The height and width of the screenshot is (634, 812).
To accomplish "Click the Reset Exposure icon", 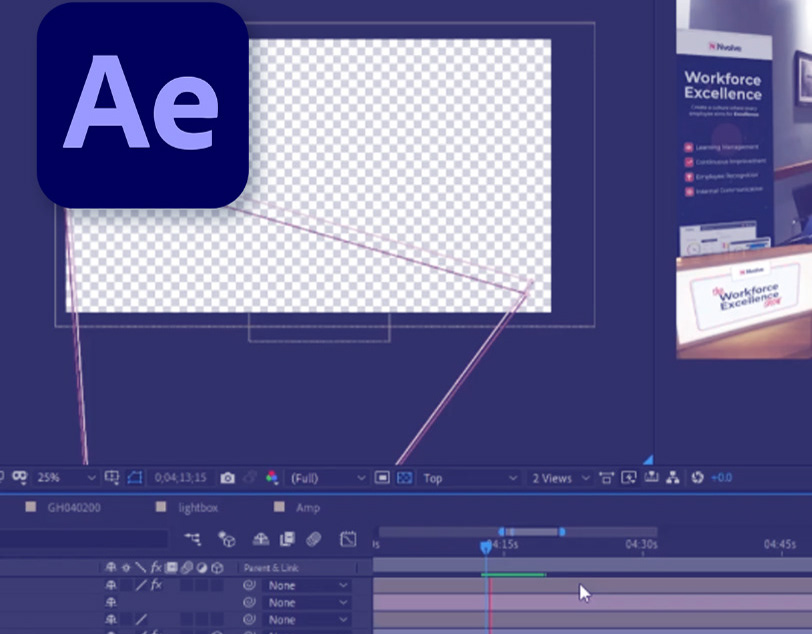I will [x=698, y=477].
